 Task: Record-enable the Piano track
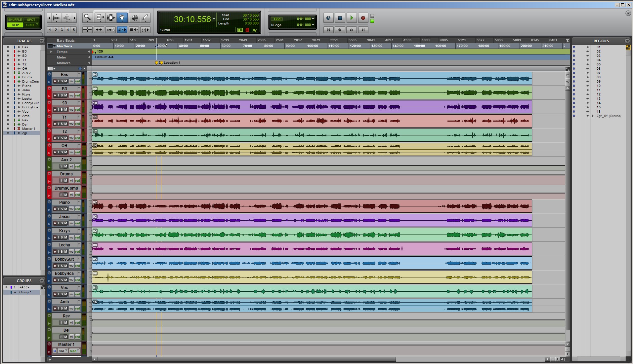click(55, 209)
